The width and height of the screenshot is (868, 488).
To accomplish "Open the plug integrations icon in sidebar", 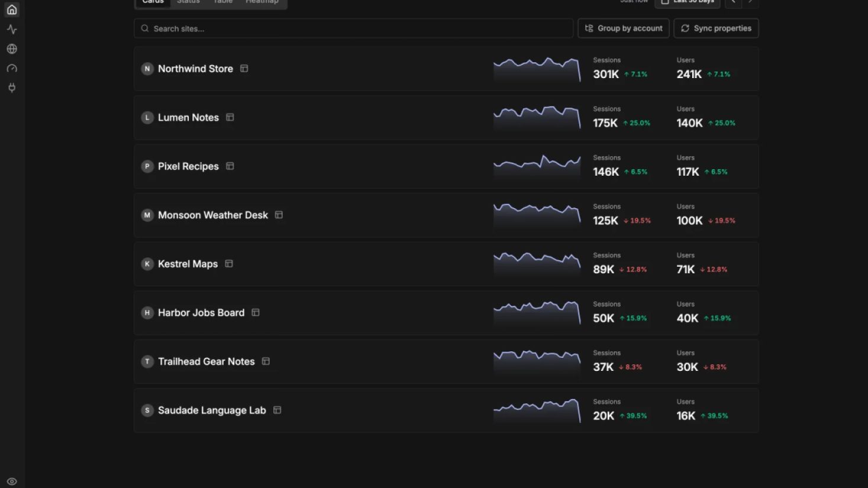I will [12, 88].
